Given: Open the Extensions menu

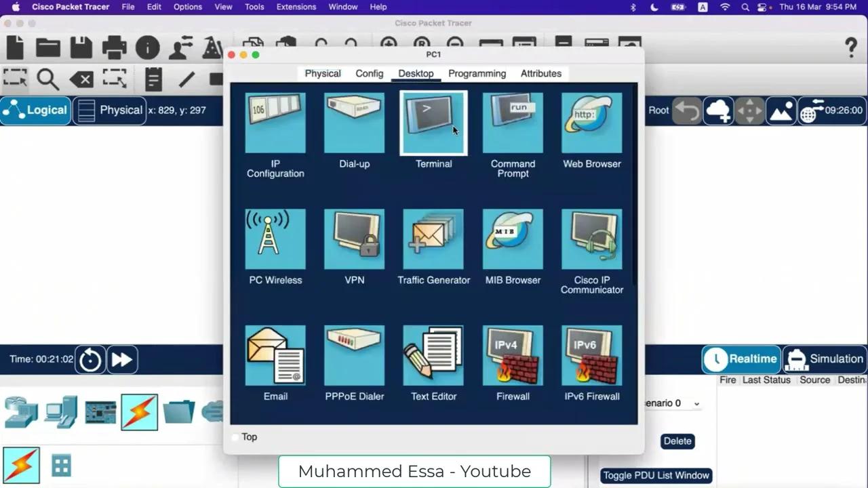Looking at the screenshot, I should pyautogui.click(x=296, y=7).
